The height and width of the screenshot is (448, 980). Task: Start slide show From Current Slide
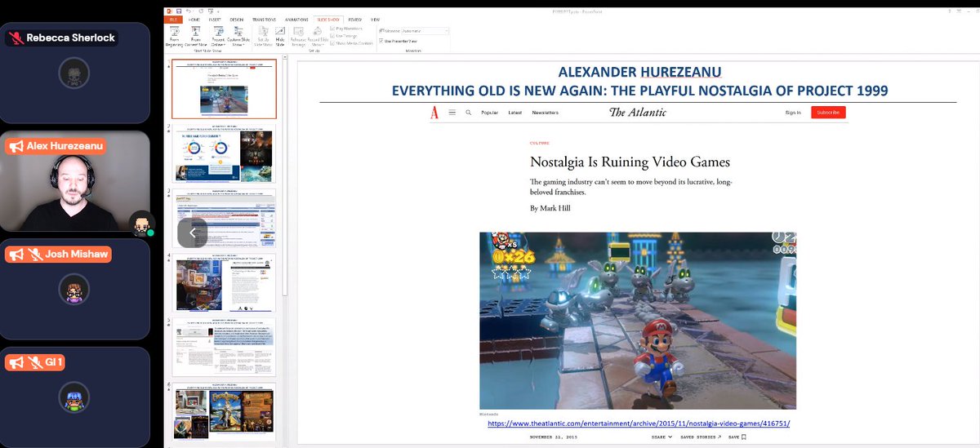pyautogui.click(x=197, y=38)
